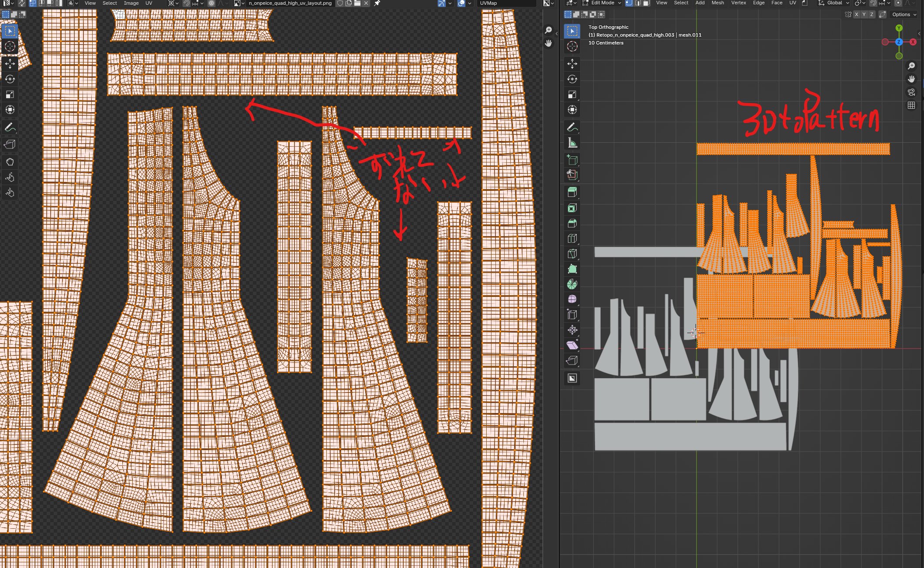Switch viewport to orthographic grid toggle icon
The width and height of the screenshot is (924, 568).
point(911,105)
